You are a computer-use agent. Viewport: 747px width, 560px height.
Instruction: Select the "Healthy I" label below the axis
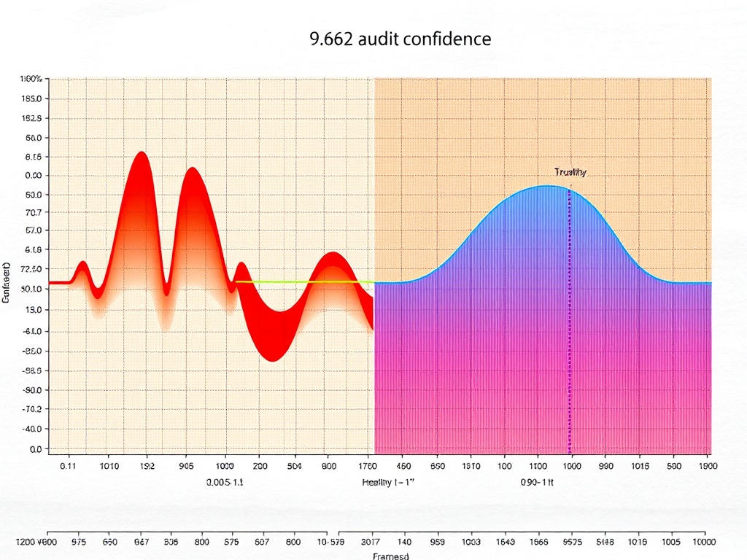click(x=384, y=483)
